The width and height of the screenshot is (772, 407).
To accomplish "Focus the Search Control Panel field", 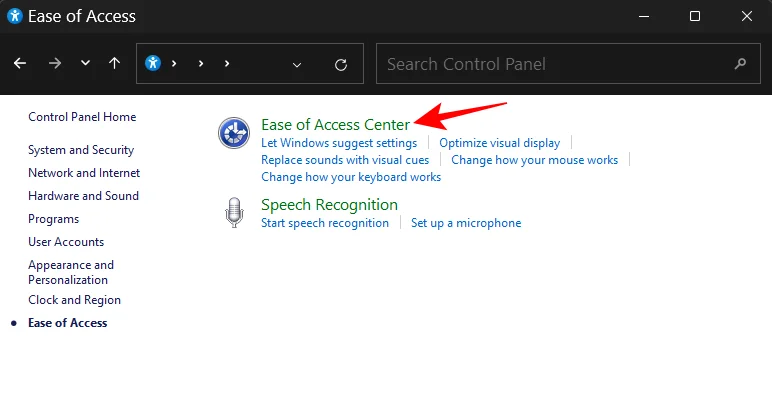I will tap(568, 63).
